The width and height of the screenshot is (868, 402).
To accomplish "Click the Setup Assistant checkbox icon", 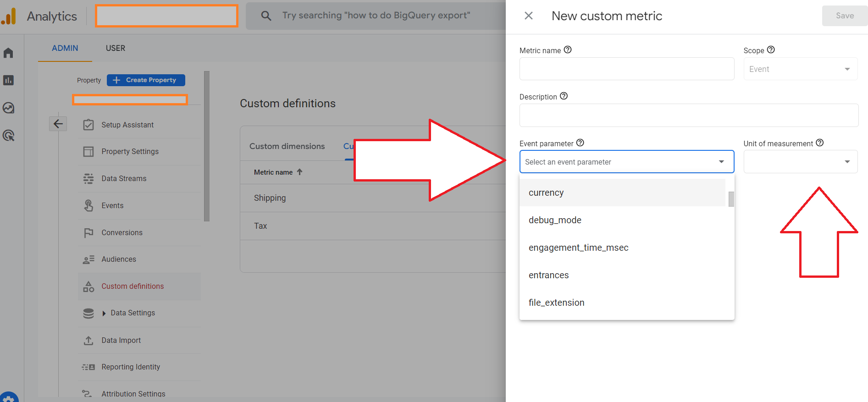I will coord(88,125).
